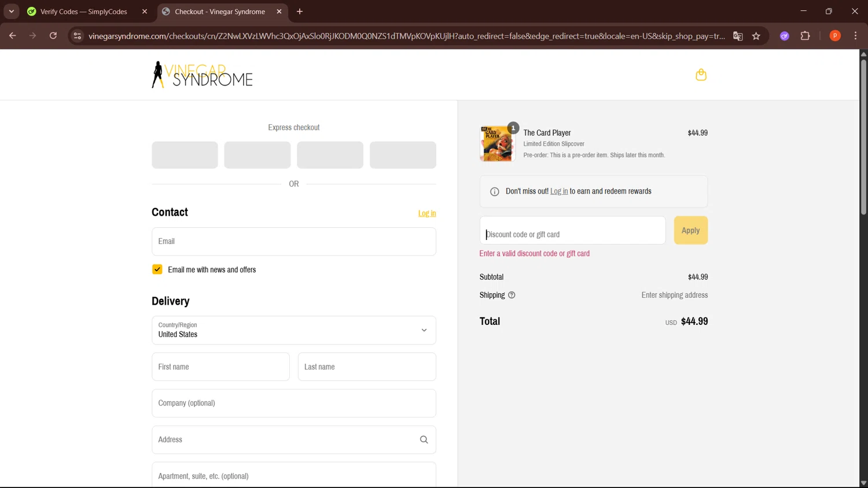Click the page vertical scrollbar thumb
The image size is (868, 488).
click(x=863, y=136)
